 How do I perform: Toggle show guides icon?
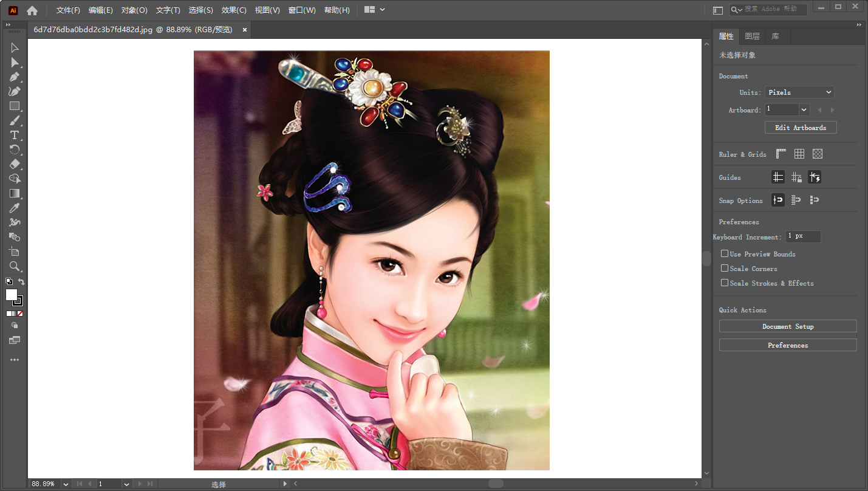pos(778,177)
